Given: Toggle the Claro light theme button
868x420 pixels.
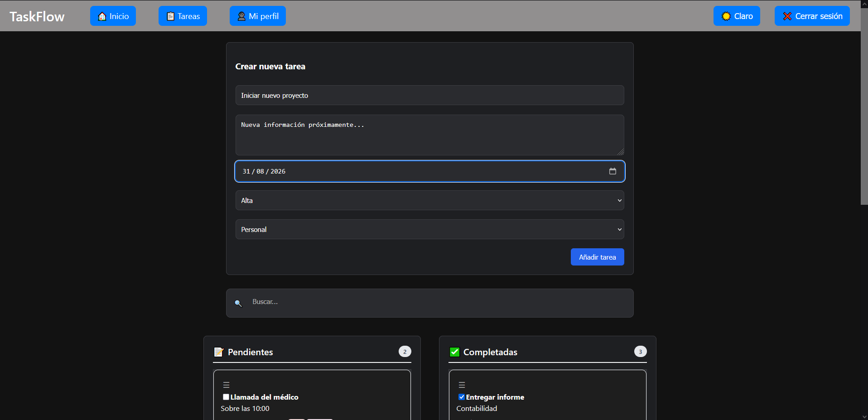Looking at the screenshot, I should (x=736, y=16).
